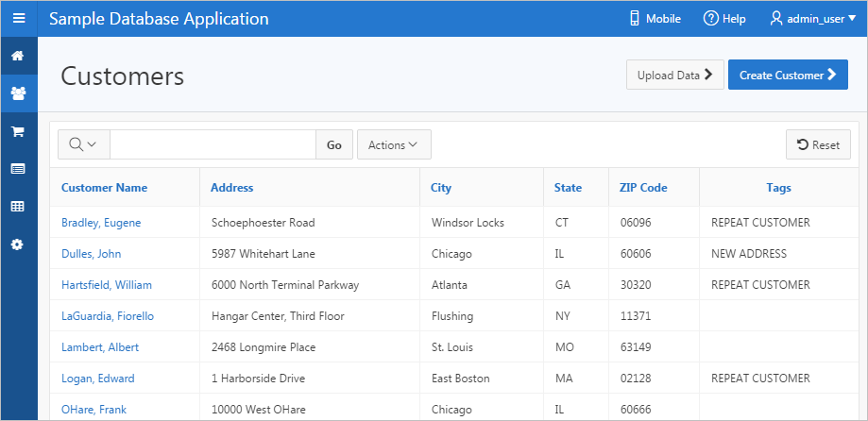This screenshot has width=868, height=421.
Task: Reset the customers report
Action: pos(818,144)
